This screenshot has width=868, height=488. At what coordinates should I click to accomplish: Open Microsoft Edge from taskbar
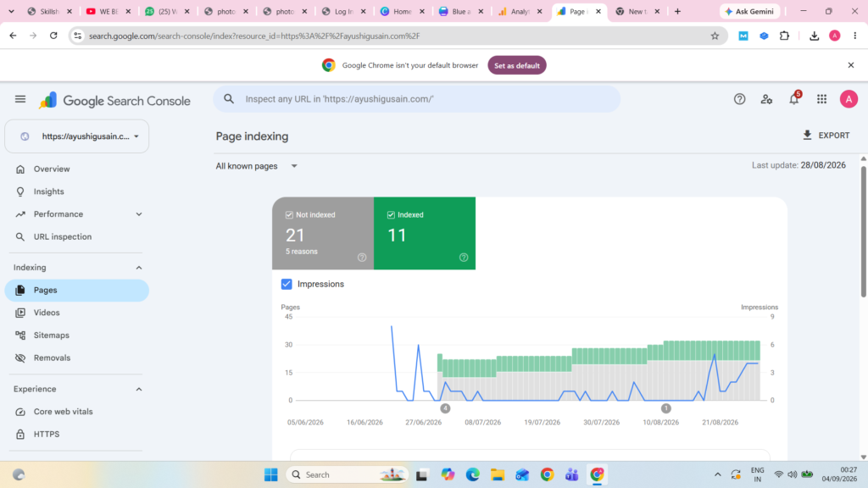click(472, 474)
